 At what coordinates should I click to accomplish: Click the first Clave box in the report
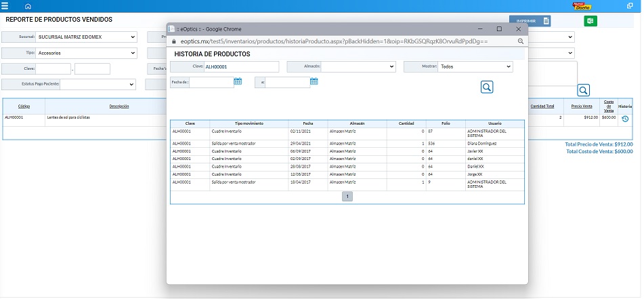pos(53,68)
